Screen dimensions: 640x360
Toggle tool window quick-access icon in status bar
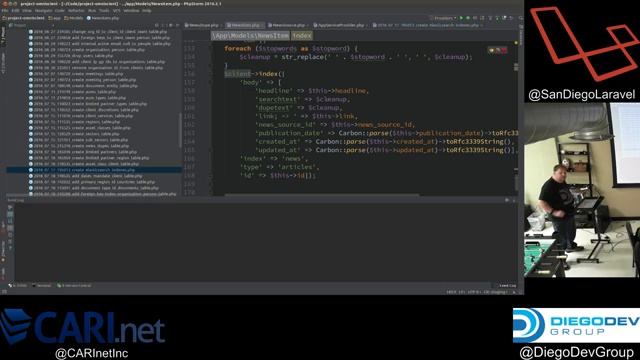click(4, 292)
